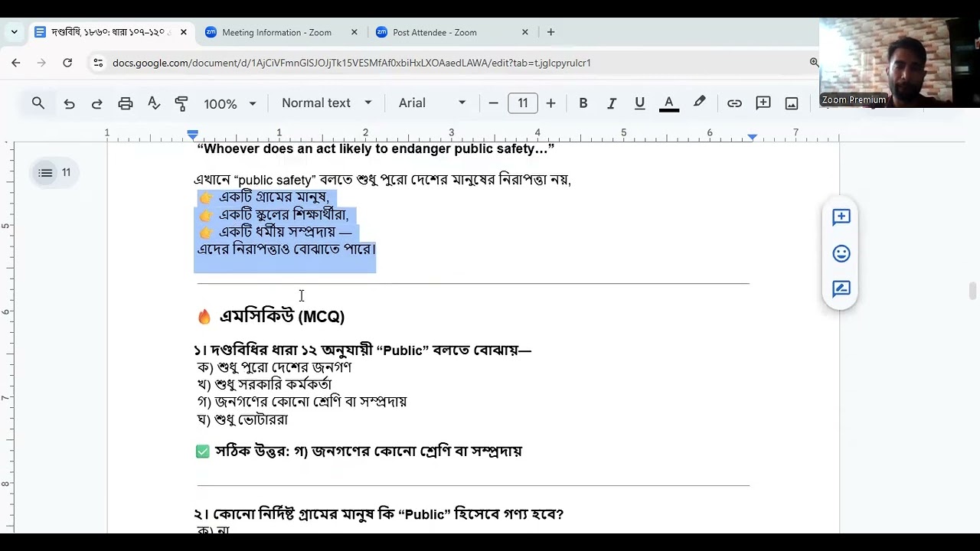Click option খ) শুধু সরকারি কর্মকর্তা

(264, 384)
